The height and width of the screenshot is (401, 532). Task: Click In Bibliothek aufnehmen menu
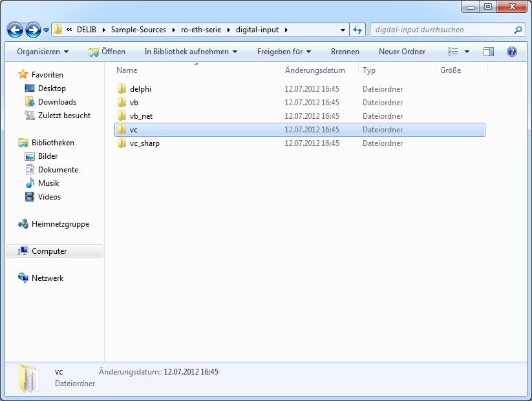191,52
